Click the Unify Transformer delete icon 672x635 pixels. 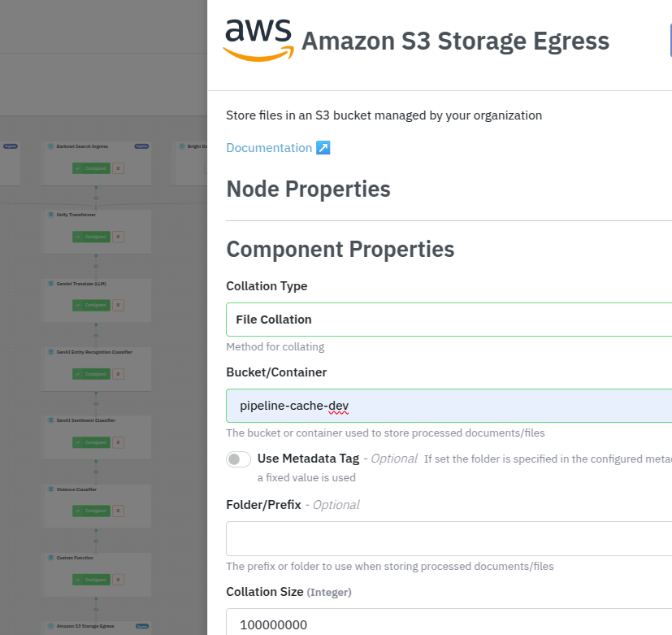(x=118, y=237)
